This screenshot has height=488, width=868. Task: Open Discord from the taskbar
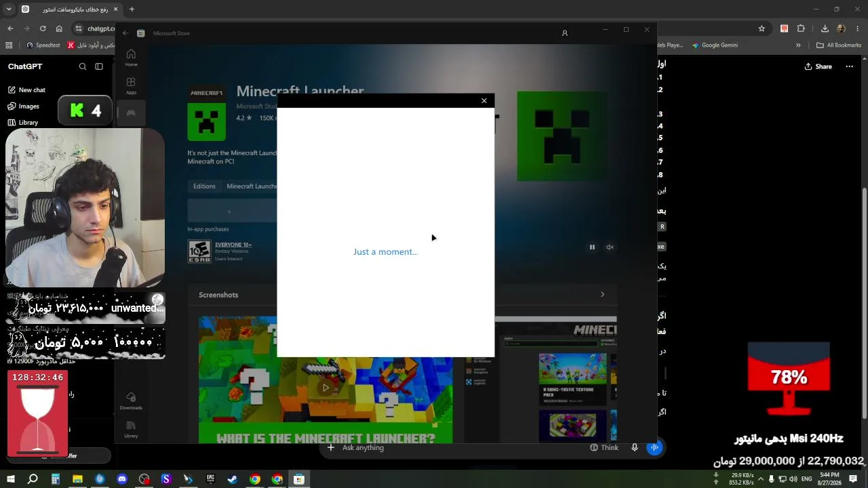coord(122,479)
